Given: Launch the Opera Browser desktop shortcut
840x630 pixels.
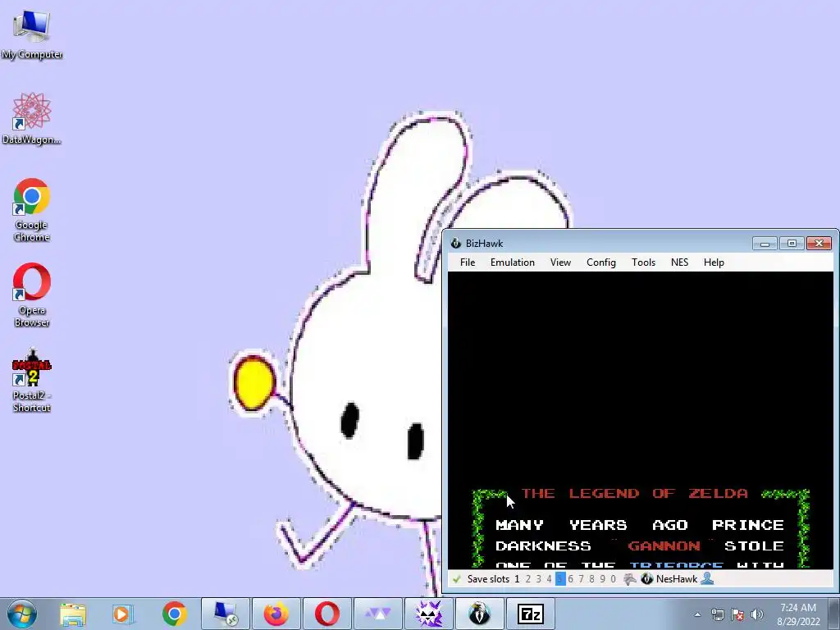Looking at the screenshot, I should pos(32,295).
